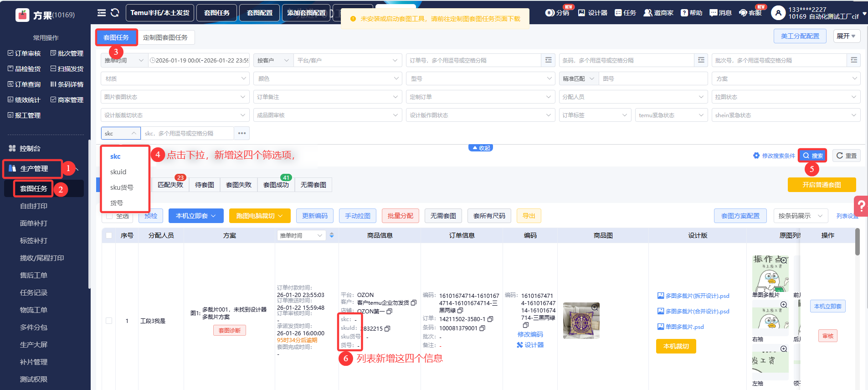Click the 导出 export button

pyautogui.click(x=529, y=216)
